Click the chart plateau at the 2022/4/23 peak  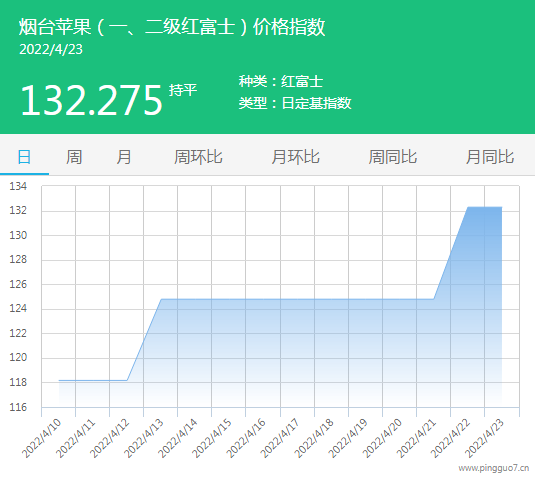point(485,207)
